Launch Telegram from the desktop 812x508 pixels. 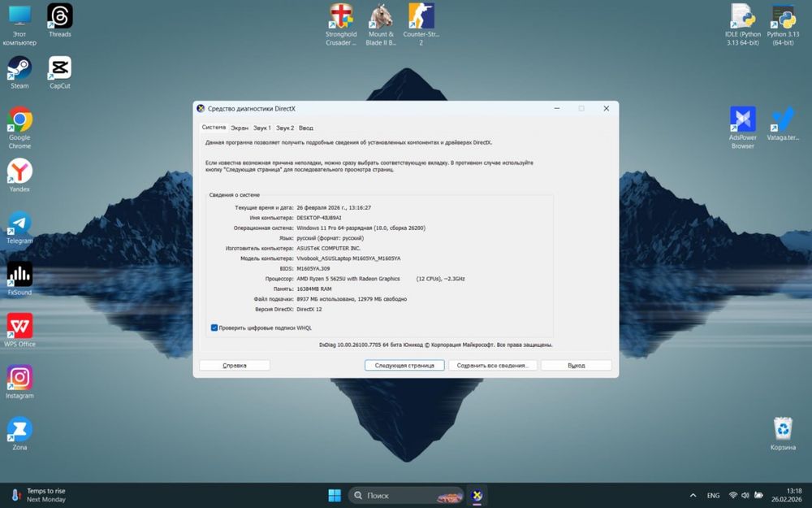19,227
